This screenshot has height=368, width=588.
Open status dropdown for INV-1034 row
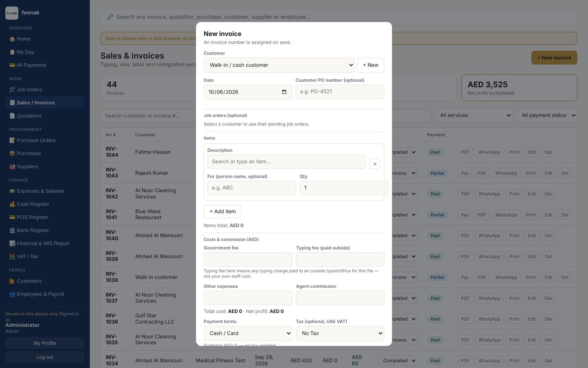point(398,361)
